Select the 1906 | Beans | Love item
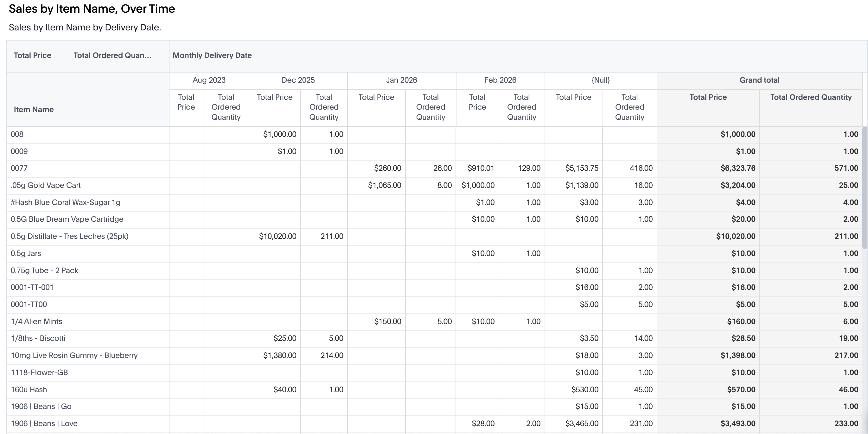 coord(44,424)
